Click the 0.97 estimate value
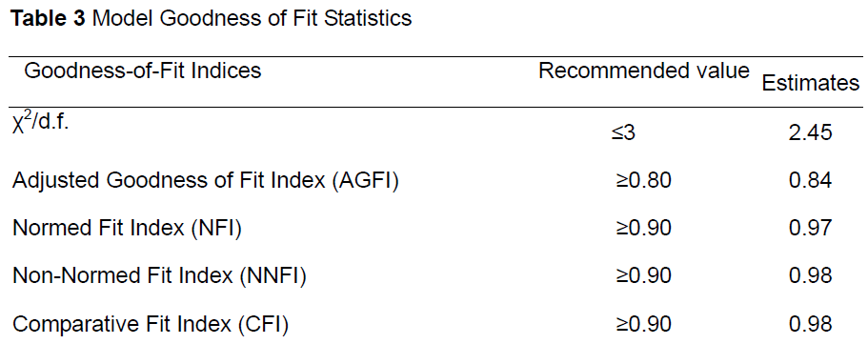Image resolution: width=868 pixels, height=344 pixels. (811, 229)
